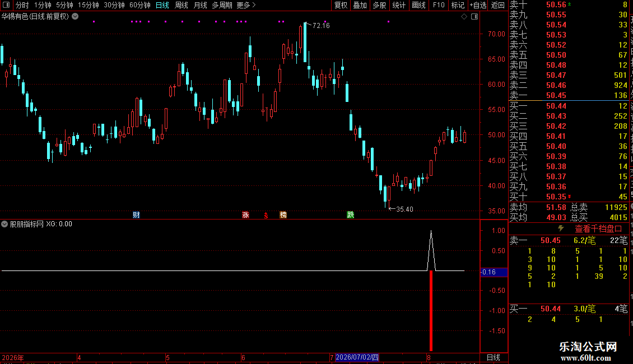
Task: Activate the 画线 drawing tool
Action: click(418, 5)
